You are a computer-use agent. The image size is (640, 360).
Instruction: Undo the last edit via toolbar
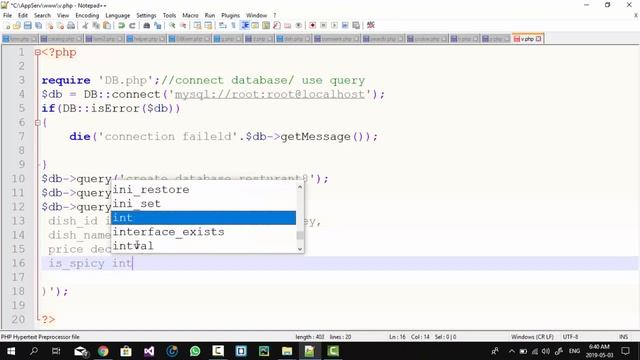(121, 25)
